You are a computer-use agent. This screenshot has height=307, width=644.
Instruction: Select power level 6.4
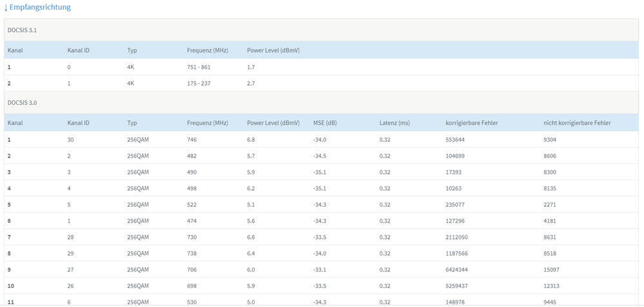pyautogui.click(x=251, y=254)
